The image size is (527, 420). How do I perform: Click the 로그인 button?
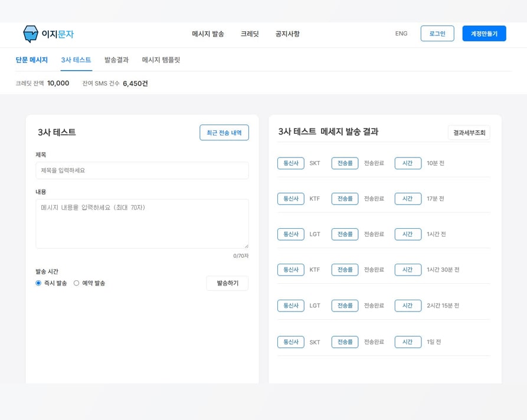[437, 34]
